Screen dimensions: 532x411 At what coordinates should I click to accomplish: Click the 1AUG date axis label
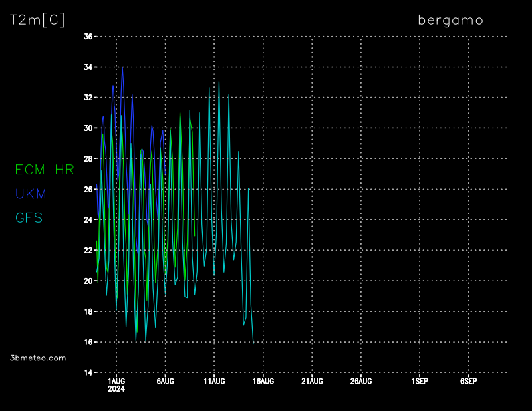tap(116, 381)
